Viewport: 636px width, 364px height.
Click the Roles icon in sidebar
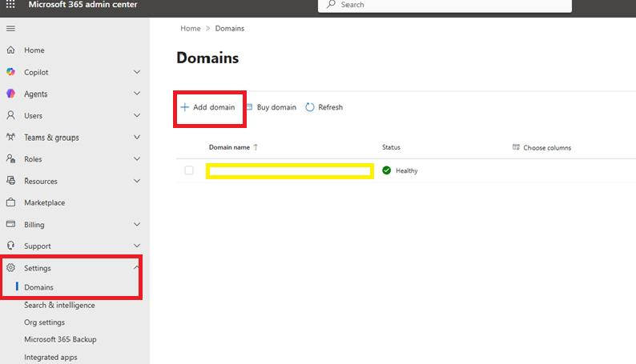(11, 158)
